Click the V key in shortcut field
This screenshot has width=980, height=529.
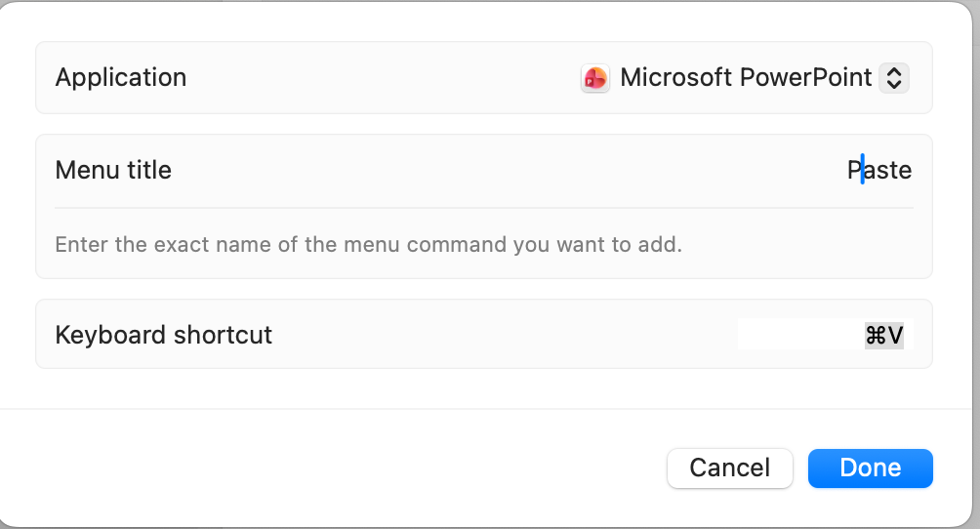pyautogui.click(x=895, y=336)
